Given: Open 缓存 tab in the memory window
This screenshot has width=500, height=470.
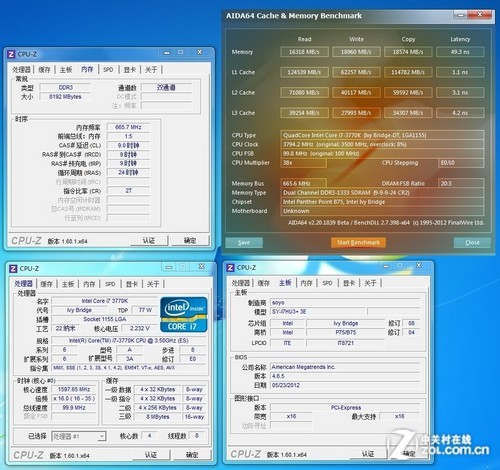Looking at the screenshot, I should (44, 69).
